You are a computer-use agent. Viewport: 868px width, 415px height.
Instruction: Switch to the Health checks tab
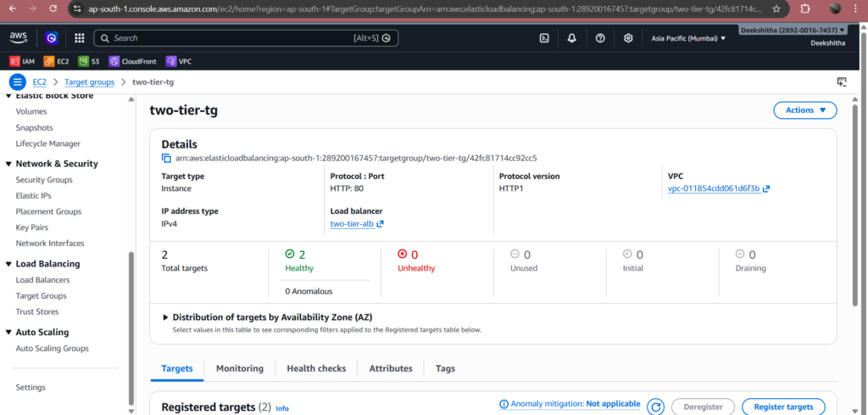click(x=315, y=368)
